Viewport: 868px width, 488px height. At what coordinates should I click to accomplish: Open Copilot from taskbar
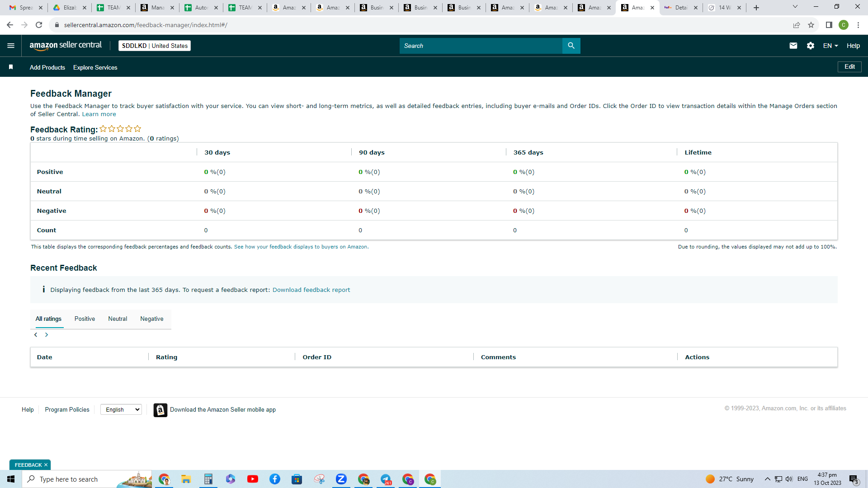[231, 479]
